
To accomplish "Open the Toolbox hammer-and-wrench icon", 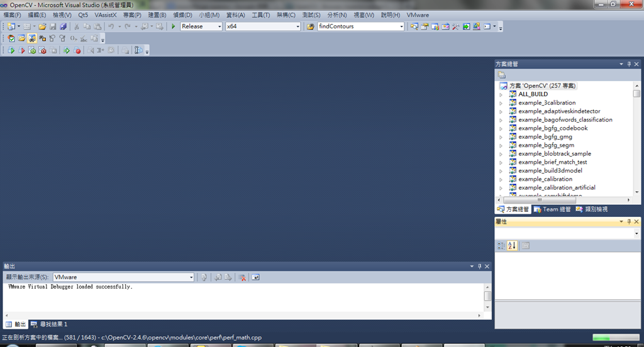I will point(456,26).
